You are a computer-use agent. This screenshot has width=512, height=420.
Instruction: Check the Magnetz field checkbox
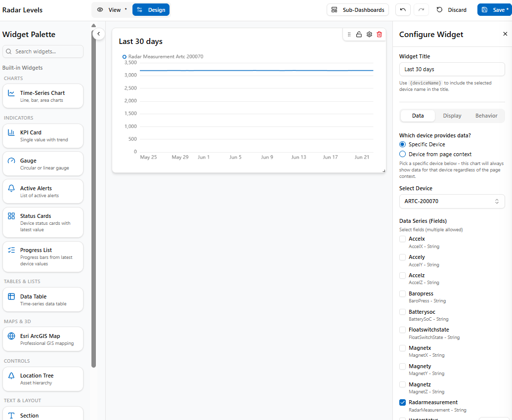pos(403,385)
